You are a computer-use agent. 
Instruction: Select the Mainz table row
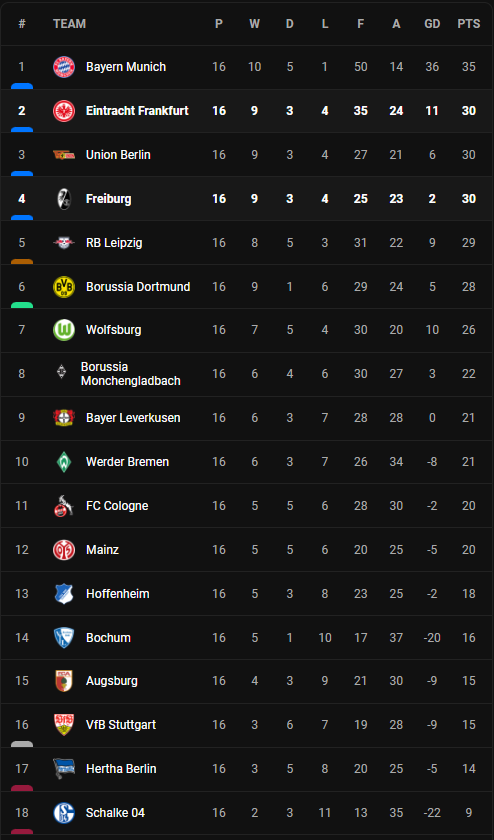[x=247, y=550]
